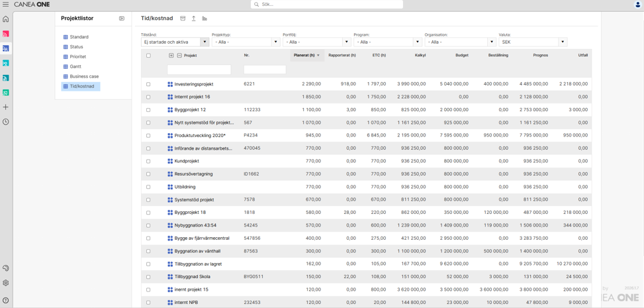This screenshot has width=644, height=308.
Task: Open the pink module icon in sidebar
Action: (x=6, y=34)
